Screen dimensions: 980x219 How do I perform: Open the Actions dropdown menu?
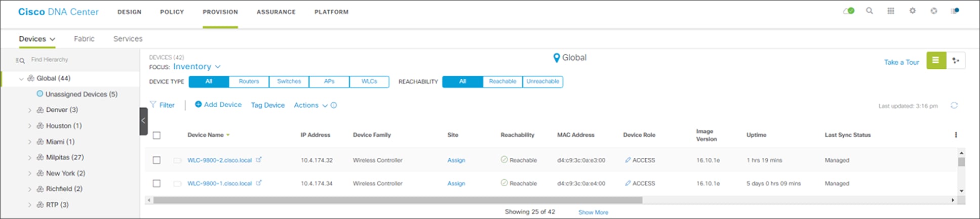[310, 105]
